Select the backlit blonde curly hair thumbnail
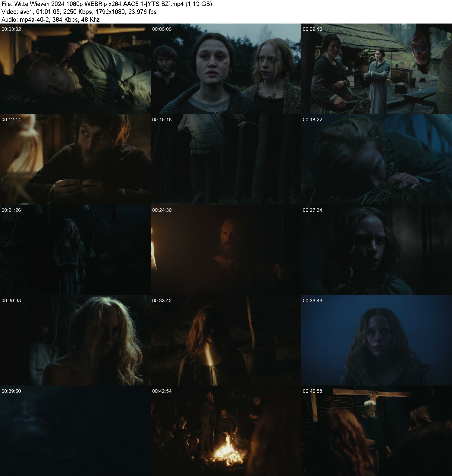Screen dimensions: 452x476 pyautogui.click(x=75, y=340)
